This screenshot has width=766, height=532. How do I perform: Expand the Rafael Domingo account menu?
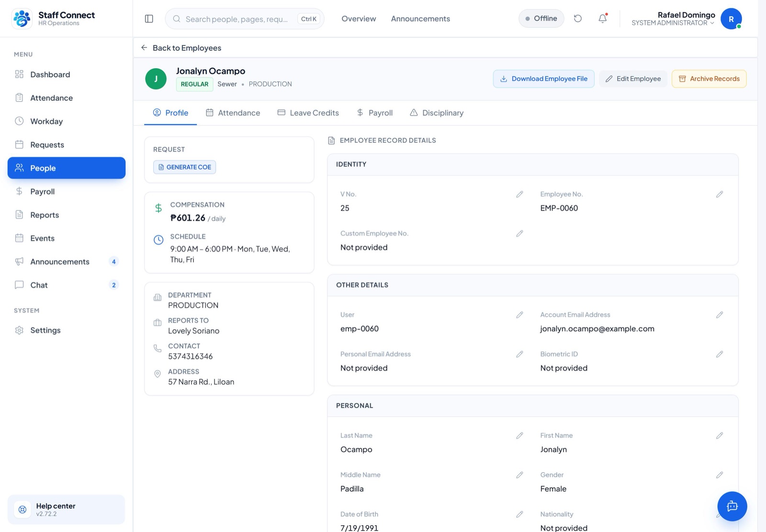click(673, 19)
